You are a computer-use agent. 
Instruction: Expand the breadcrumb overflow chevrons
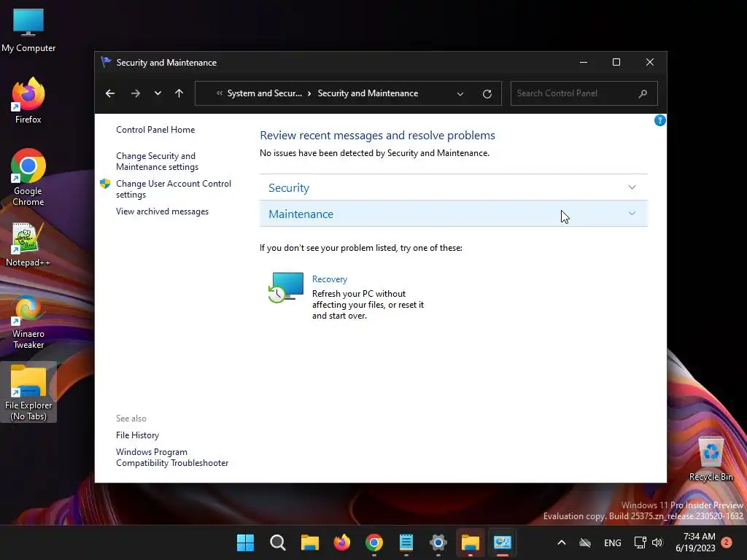pyautogui.click(x=220, y=93)
